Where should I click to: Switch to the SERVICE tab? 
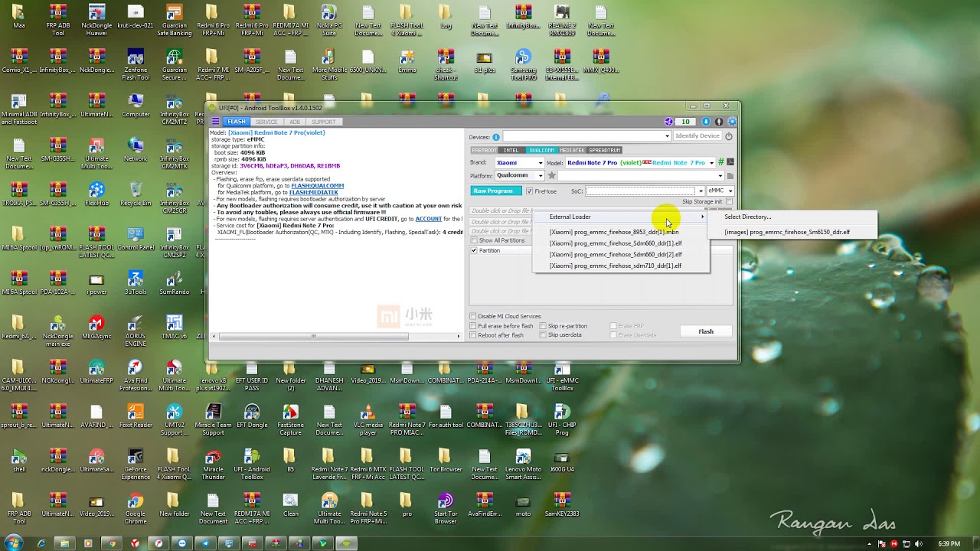coord(266,122)
